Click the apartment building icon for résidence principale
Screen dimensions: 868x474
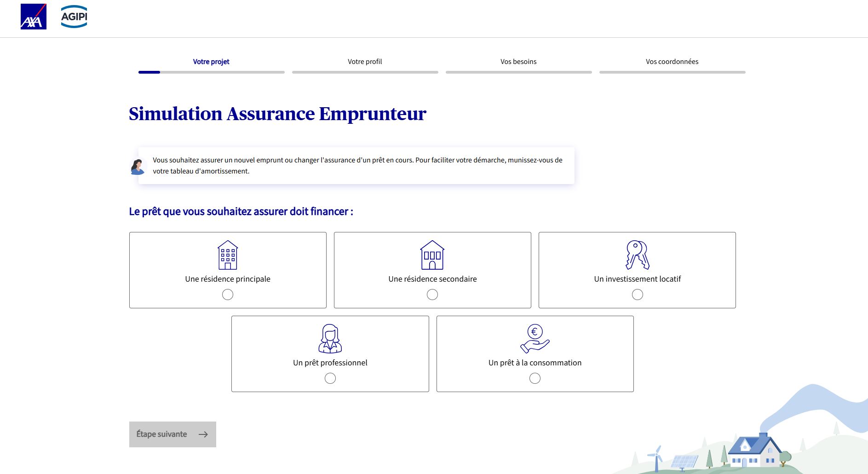point(228,255)
